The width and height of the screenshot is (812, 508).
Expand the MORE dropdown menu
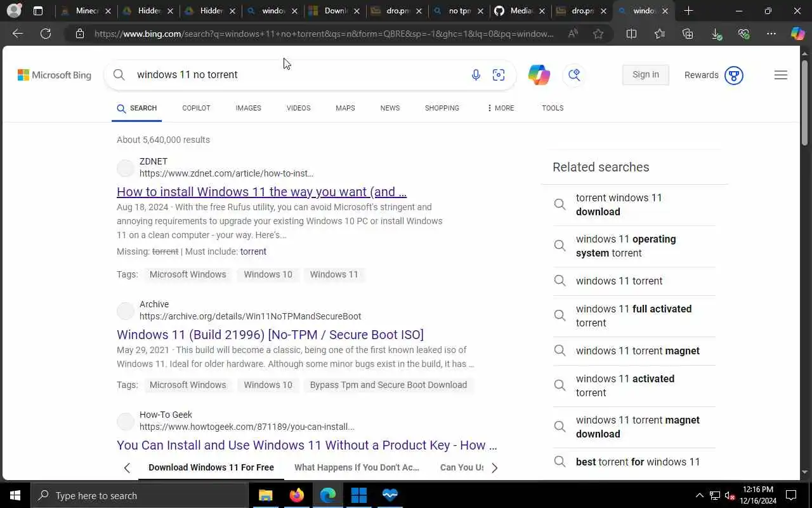501,108
